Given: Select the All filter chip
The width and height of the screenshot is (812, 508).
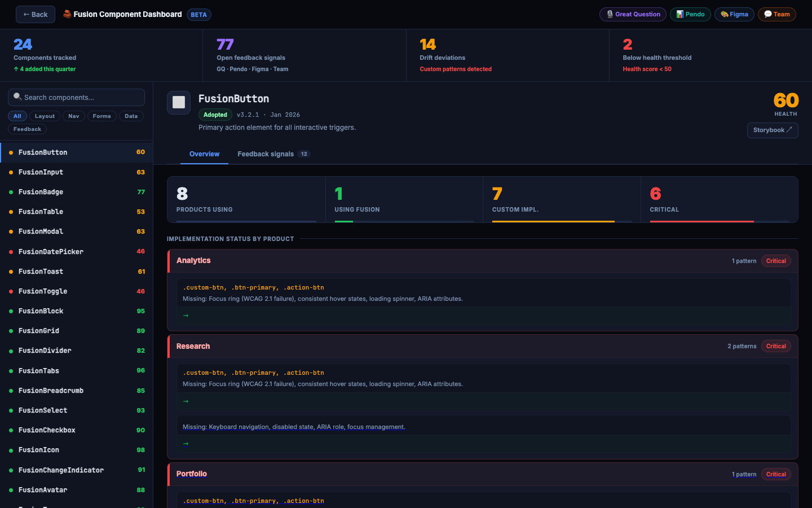Looking at the screenshot, I should [x=17, y=116].
